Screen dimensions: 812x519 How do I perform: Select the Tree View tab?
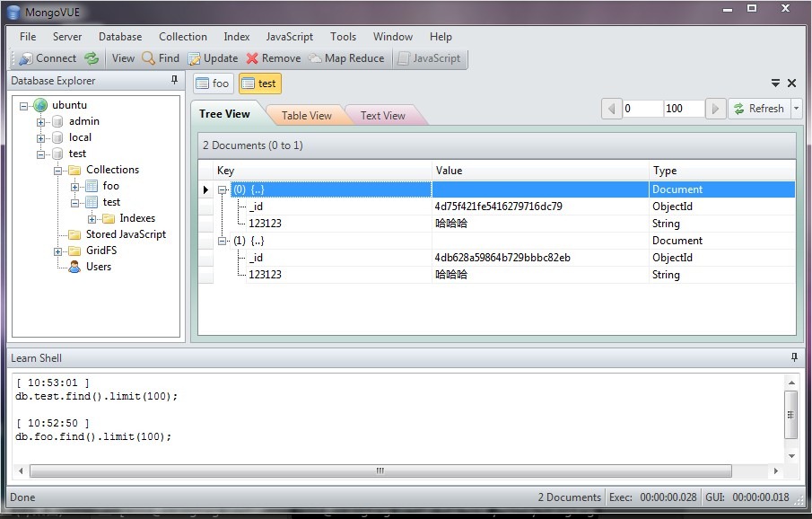point(224,114)
